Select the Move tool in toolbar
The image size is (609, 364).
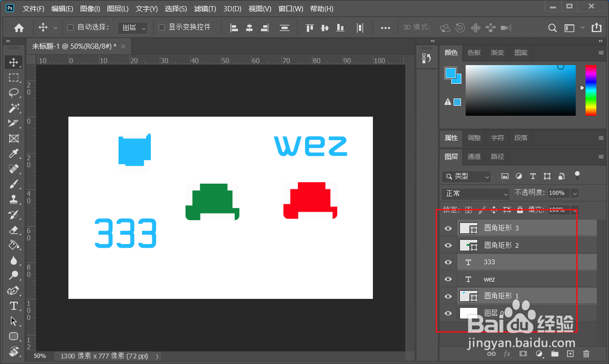tap(14, 62)
